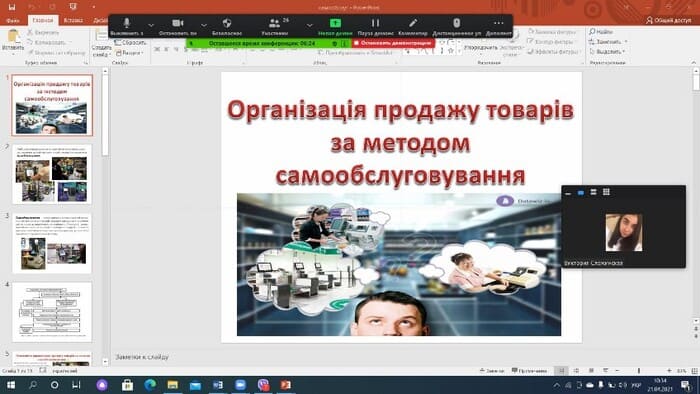Mute the microphone in Zoom toolbar
This screenshot has height=394, width=700.
pos(127,26)
